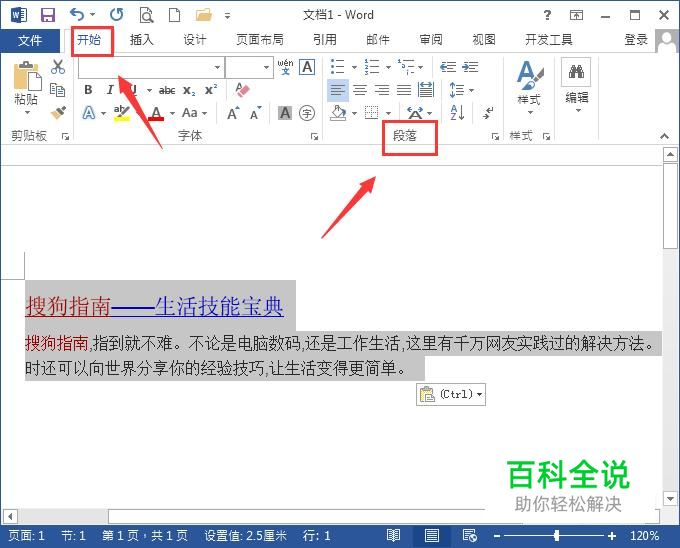
Task: Click the Clear Formatting eraser icon
Action: point(242,90)
